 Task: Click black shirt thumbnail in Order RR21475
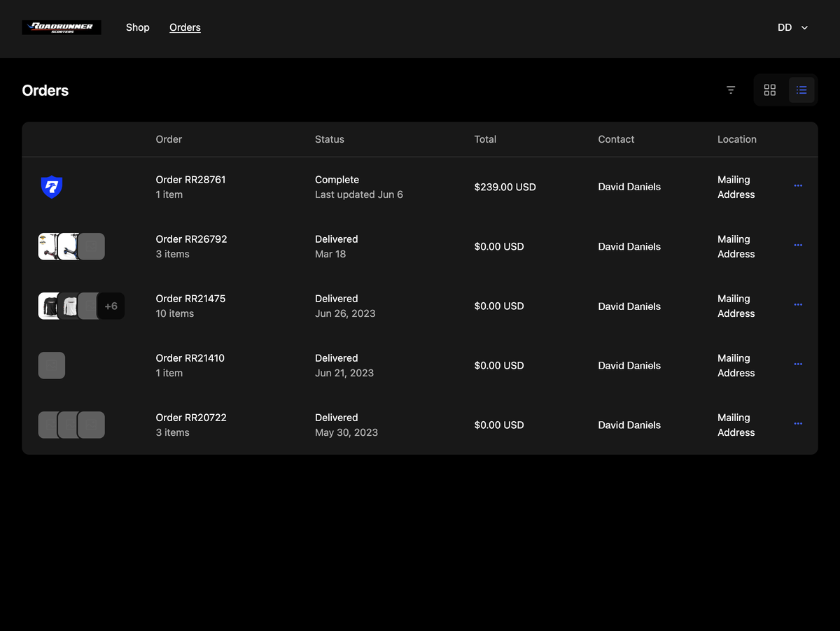pos(48,306)
